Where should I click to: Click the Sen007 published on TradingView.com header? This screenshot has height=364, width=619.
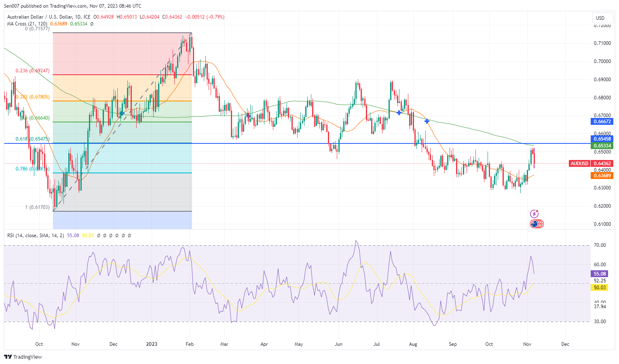(73, 6)
